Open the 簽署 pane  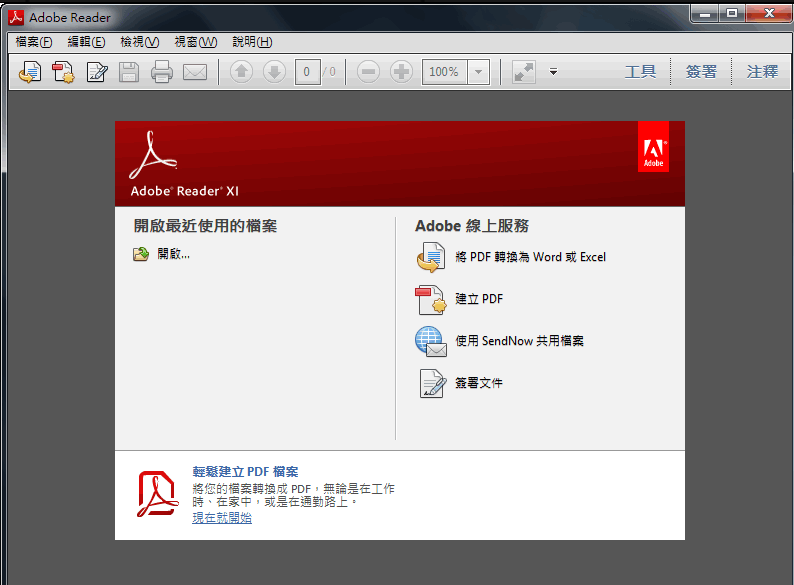(x=701, y=72)
